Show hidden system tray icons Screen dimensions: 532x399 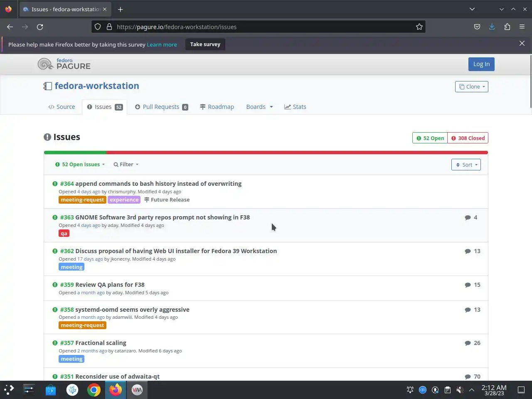[472, 390]
